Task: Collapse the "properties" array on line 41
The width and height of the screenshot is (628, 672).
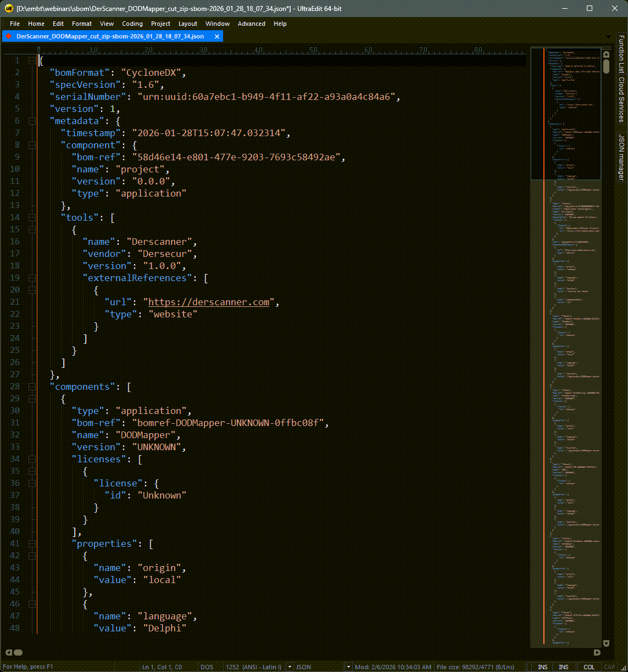Action: click(32, 544)
